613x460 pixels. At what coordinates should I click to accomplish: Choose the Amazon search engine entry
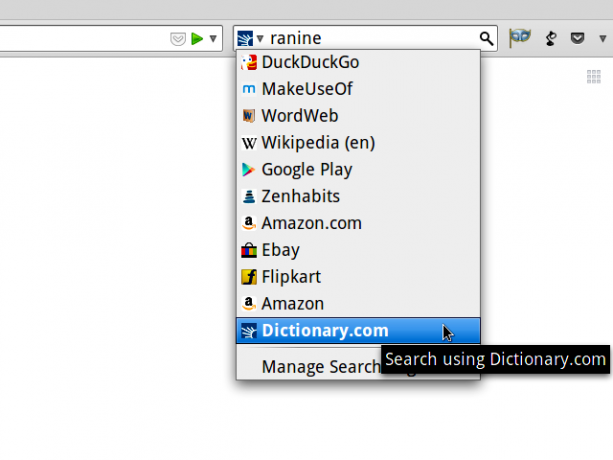coord(358,304)
